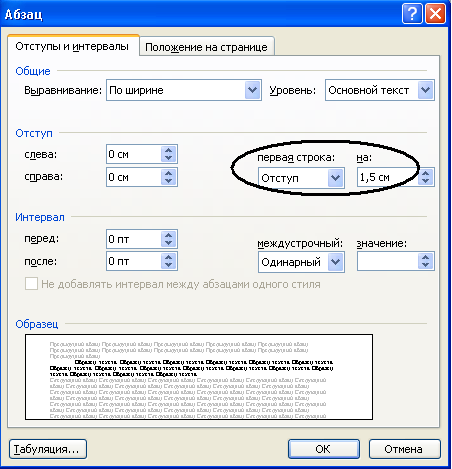This screenshot has height=469, width=452.
Task: Open the Выравнивание dropdown arrow
Action: pyautogui.click(x=253, y=90)
